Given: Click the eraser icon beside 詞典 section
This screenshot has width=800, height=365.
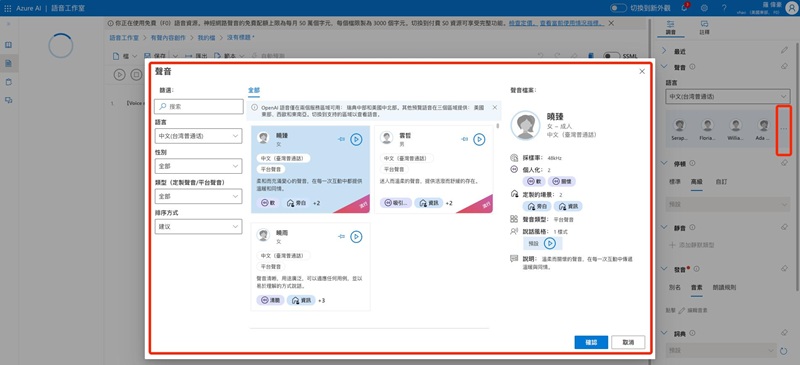Looking at the screenshot, I should point(784,333).
